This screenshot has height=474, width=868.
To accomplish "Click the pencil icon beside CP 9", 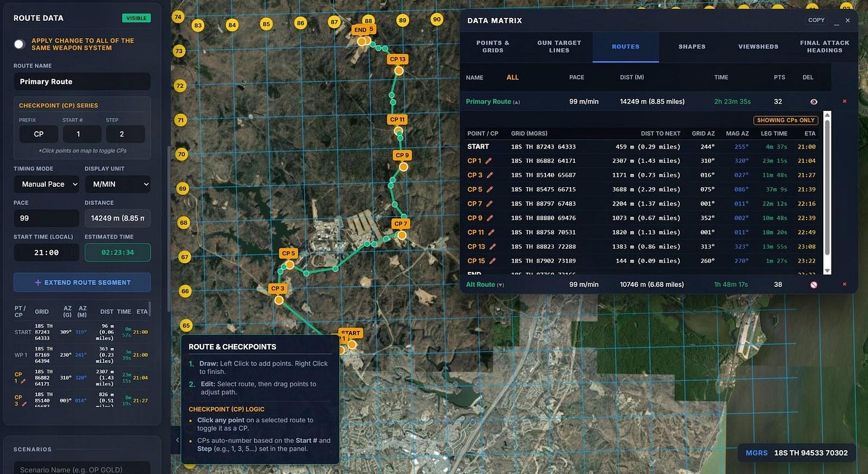I will point(490,218).
